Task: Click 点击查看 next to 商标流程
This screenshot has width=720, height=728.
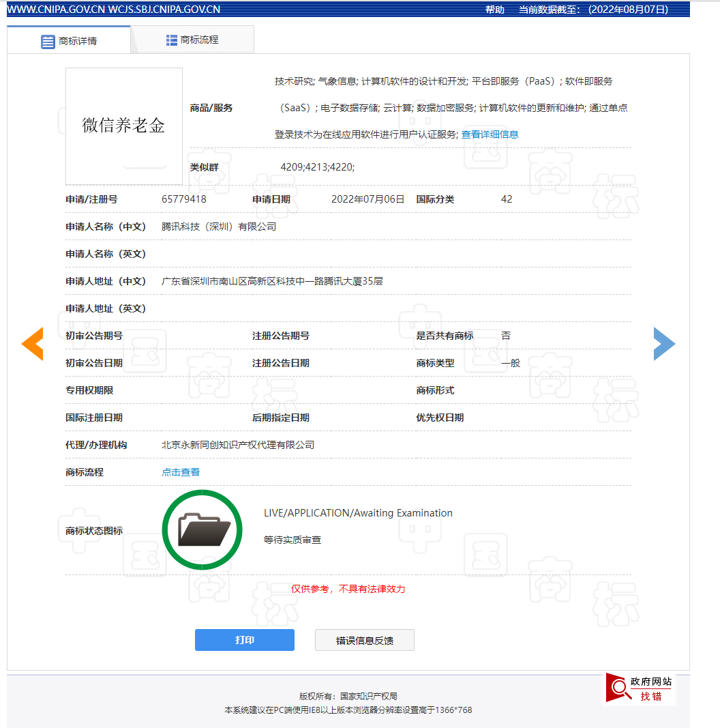Action: click(180, 471)
